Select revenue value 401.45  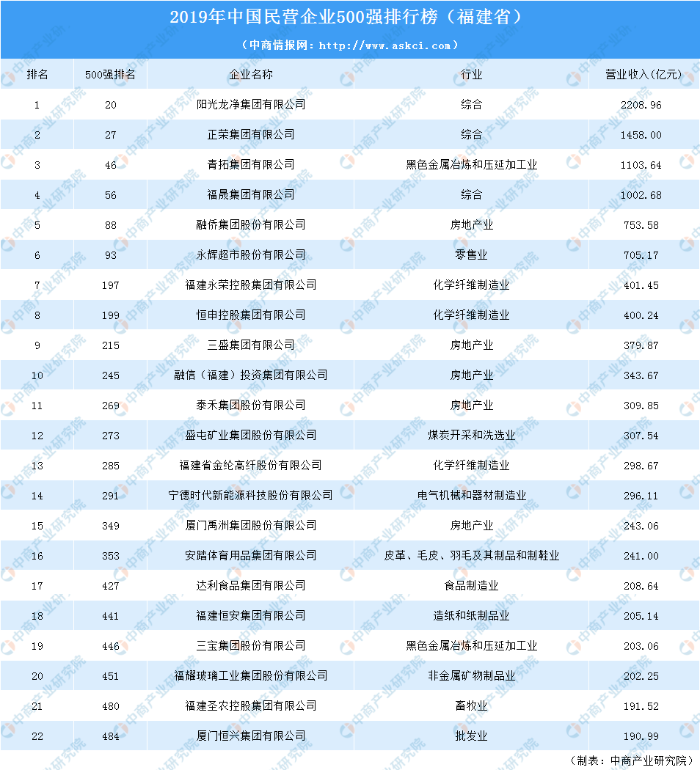click(x=641, y=285)
